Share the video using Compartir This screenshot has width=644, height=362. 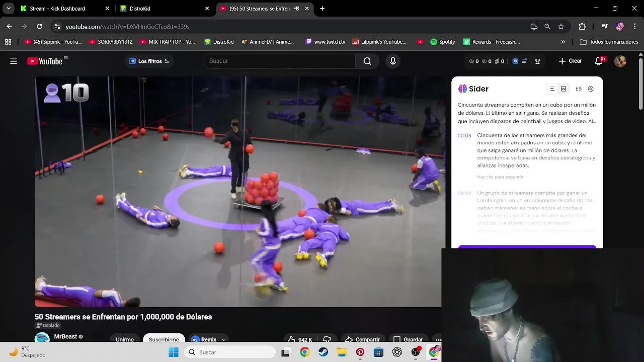362,339
